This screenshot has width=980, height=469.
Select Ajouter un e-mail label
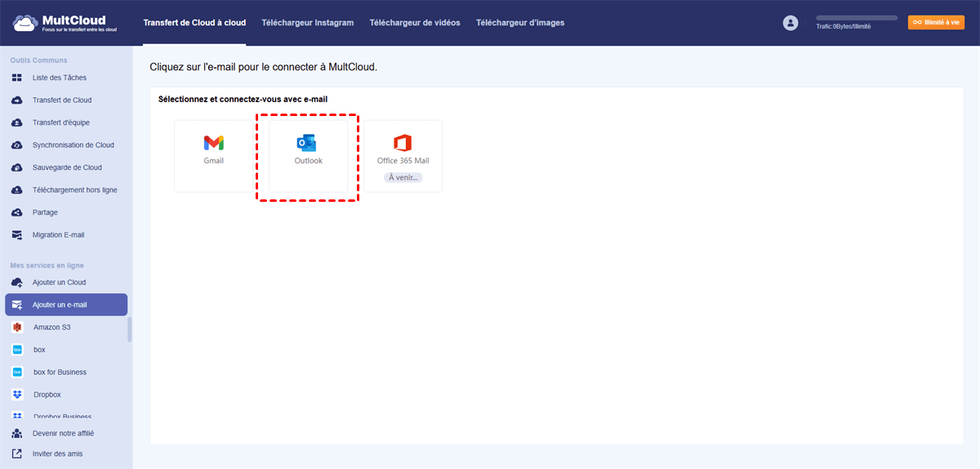tap(60, 305)
